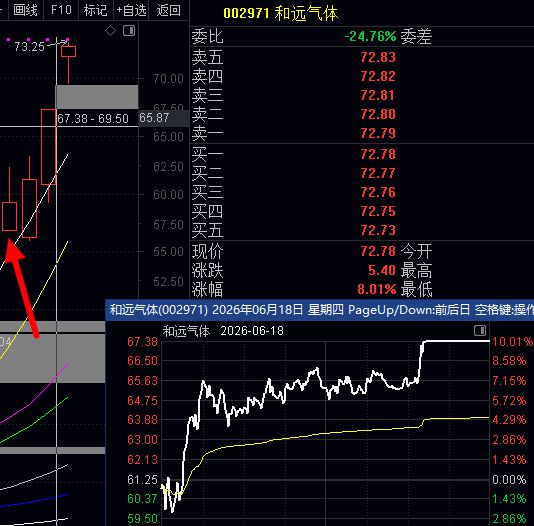The height and width of the screenshot is (526, 534).
Task: Click the 73.25 high price annotation
Action: (29, 47)
